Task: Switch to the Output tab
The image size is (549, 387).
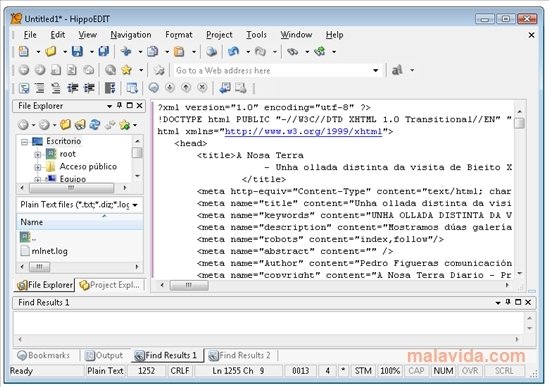Action: pos(104,355)
